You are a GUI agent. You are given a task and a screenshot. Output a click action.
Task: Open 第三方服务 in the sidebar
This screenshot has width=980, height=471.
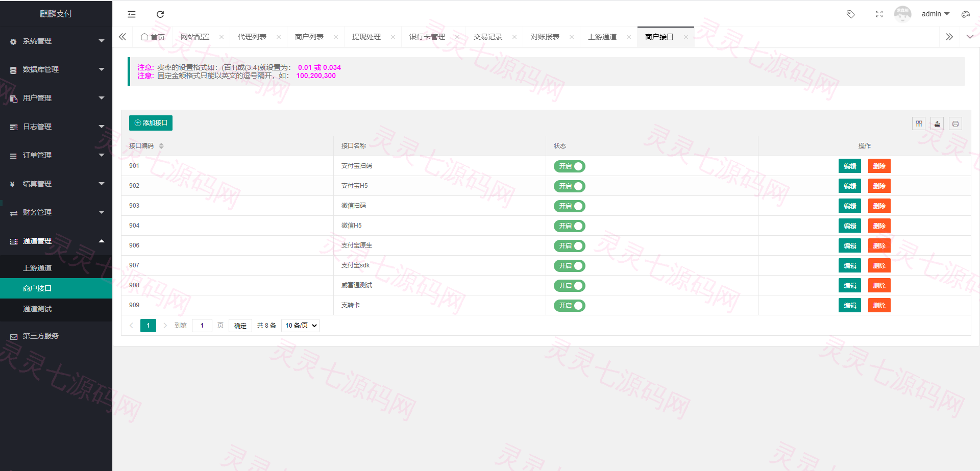click(56, 336)
